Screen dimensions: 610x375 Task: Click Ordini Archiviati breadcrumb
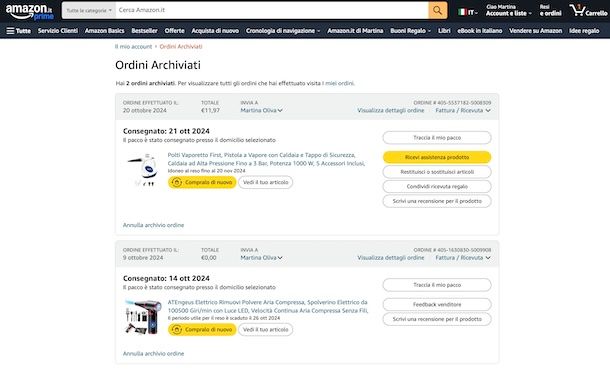tap(181, 47)
